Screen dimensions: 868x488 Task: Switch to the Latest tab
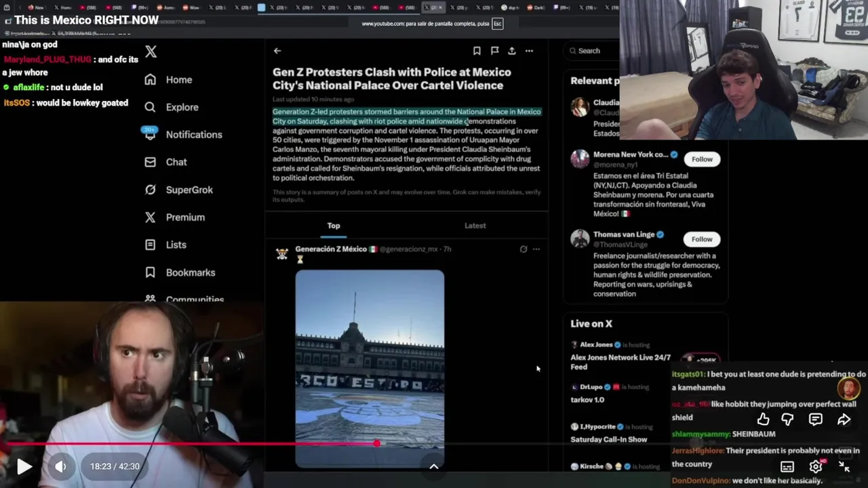pos(475,226)
